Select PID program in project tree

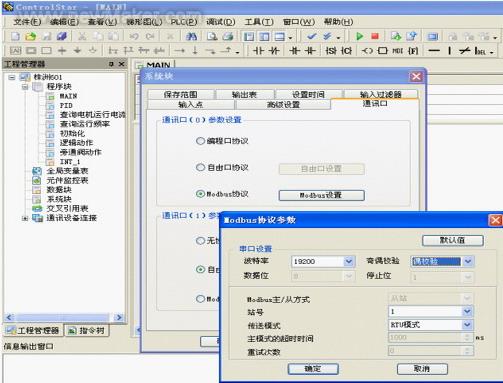[66, 105]
